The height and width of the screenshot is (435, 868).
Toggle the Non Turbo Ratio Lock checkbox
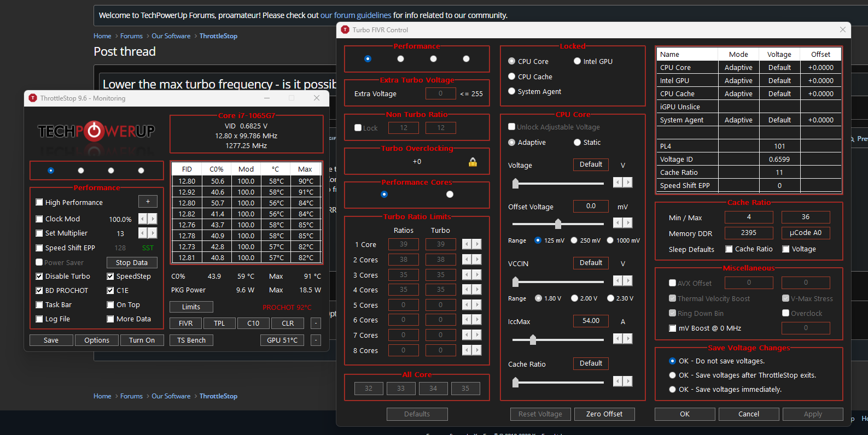358,128
